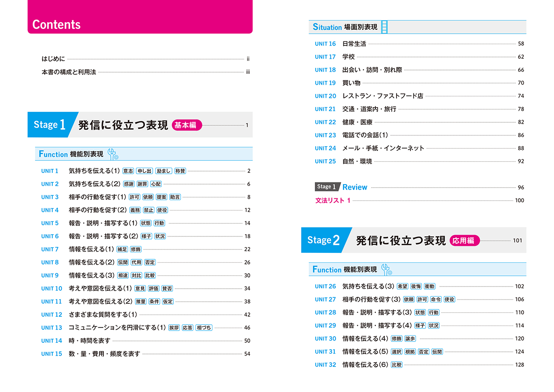Viewport: 554px width, 392px height.
Task: Go to UNIT 28 報告・説明・描写する(3)
Action: [x=420, y=312]
